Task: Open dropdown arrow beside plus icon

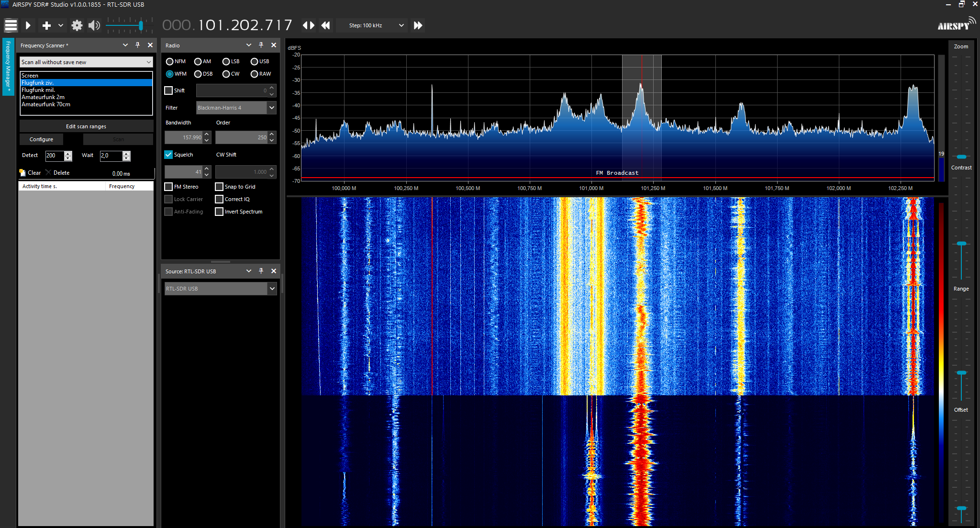Action: pos(61,25)
